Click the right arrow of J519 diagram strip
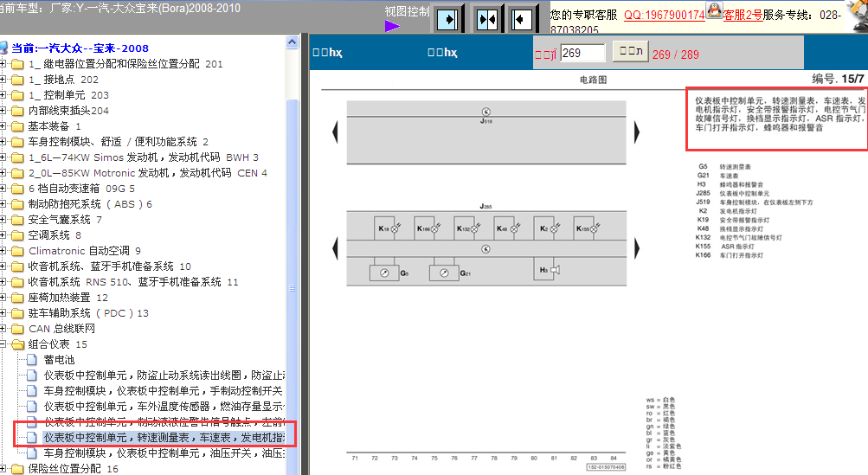The height and width of the screenshot is (475, 868). [637, 132]
